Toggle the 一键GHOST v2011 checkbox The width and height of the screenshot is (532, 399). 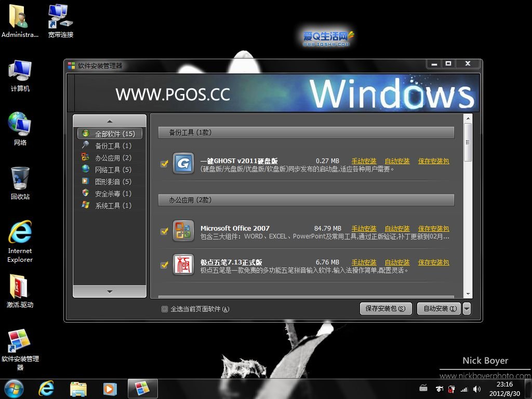tap(164, 164)
